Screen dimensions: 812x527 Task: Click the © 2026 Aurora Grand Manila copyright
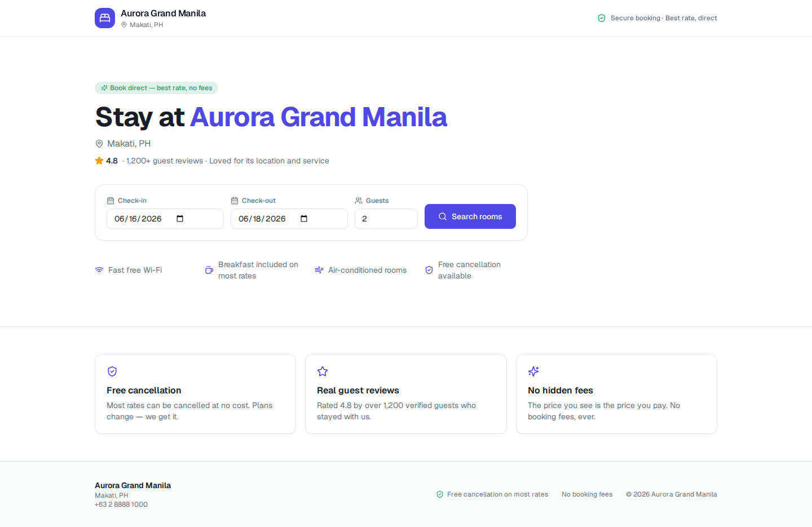pos(672,494)
